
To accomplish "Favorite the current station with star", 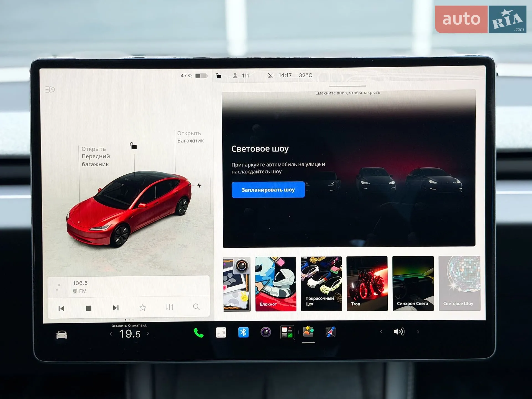I will [143, 308].
